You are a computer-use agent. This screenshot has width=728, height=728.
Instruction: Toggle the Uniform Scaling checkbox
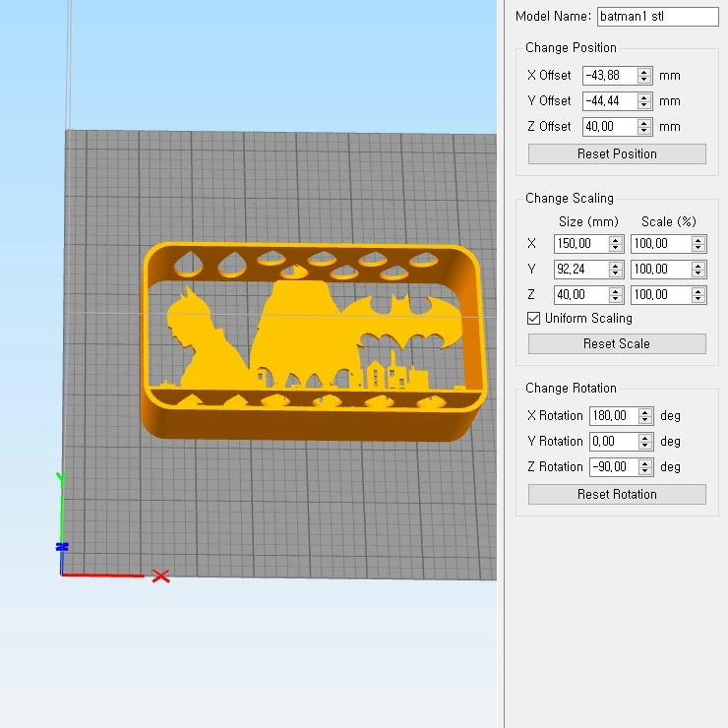tap(534, 318)
